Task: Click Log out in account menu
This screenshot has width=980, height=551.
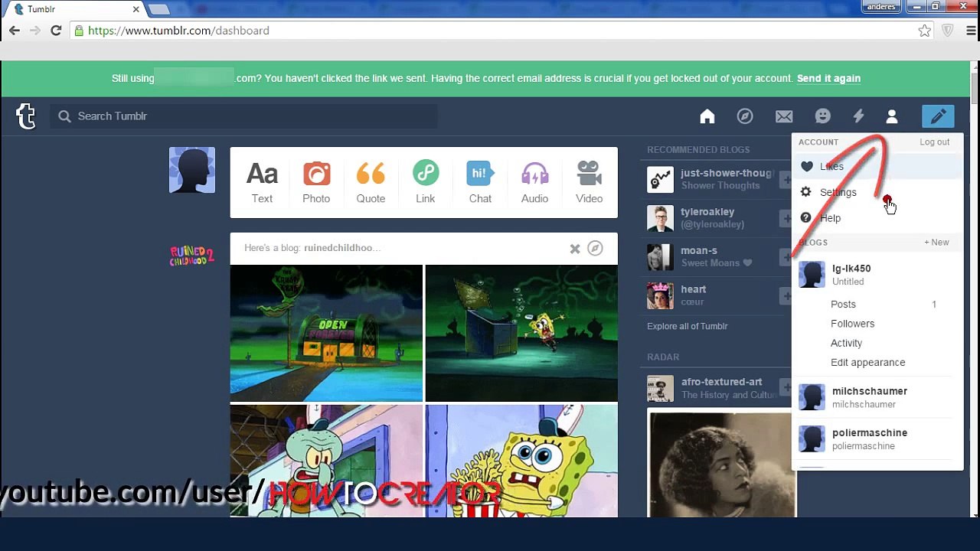Action: [934, 142]
